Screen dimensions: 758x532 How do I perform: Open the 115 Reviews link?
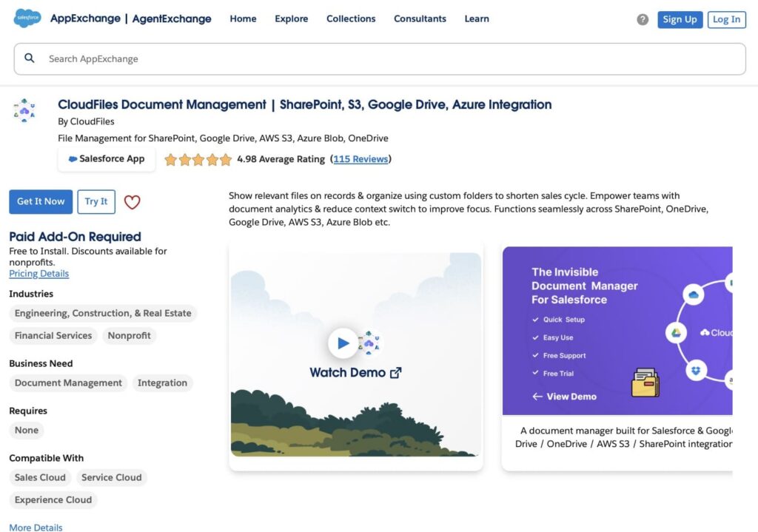360,159
